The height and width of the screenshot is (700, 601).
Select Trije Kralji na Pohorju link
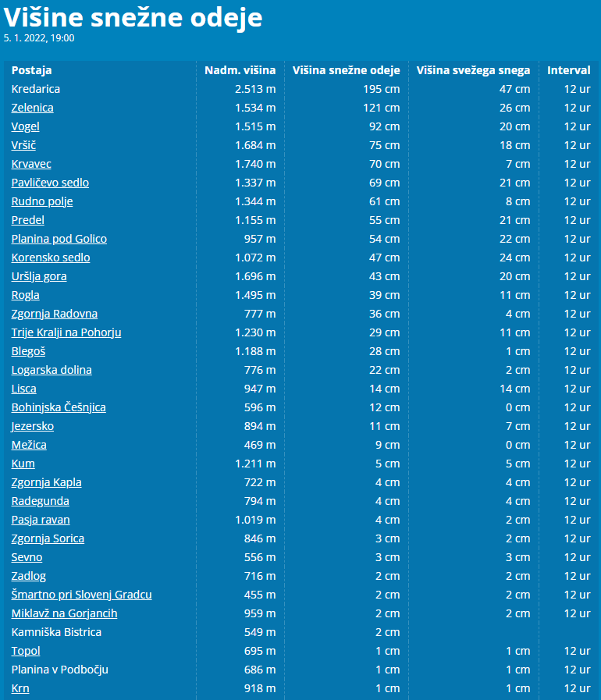click(x=66, y=332)
